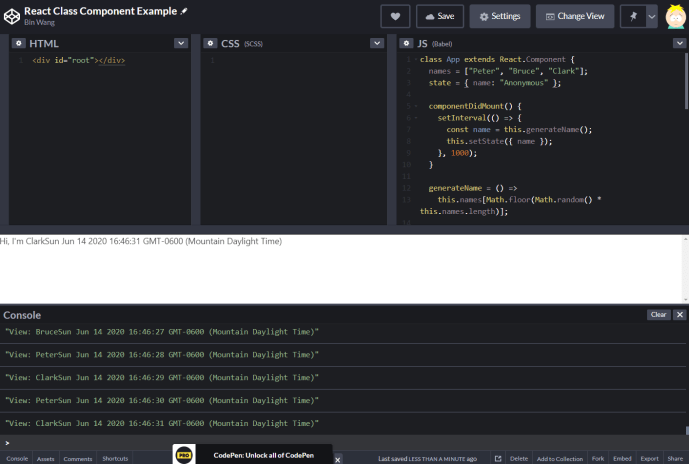Click the state Anonymous code line
The image size is (689, 464).
[x=495, y=83]
